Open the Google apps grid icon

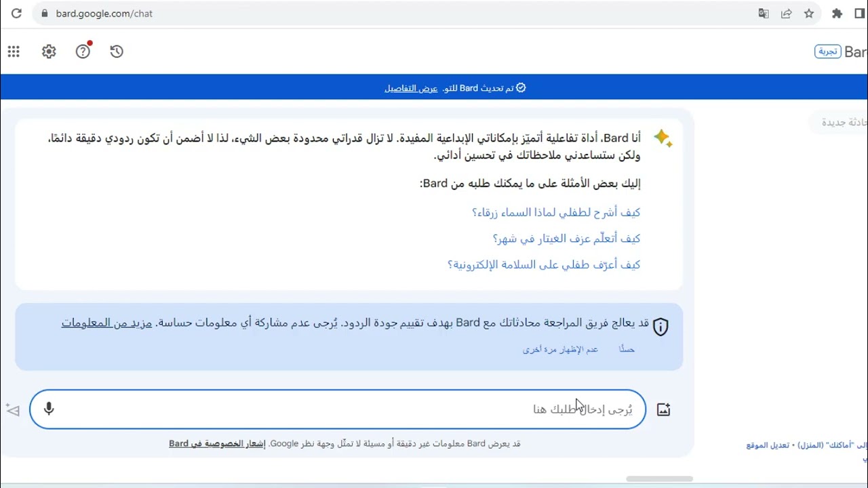14,52
